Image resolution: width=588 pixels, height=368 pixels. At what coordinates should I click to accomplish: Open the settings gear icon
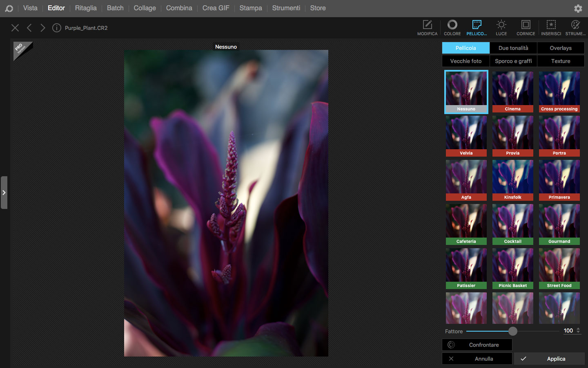[578, 8]
